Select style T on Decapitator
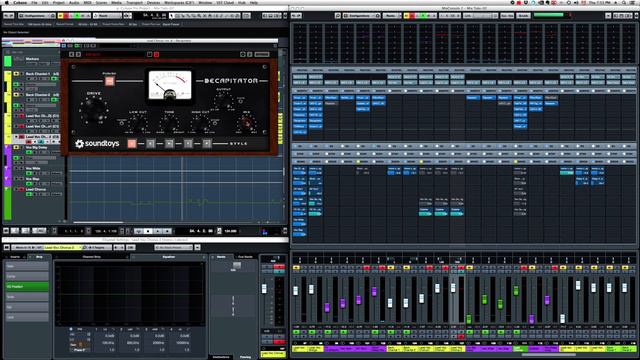Image resolution: width=640 pixels, height=360 pixels. pyautogui.click(x=188, y=143)
